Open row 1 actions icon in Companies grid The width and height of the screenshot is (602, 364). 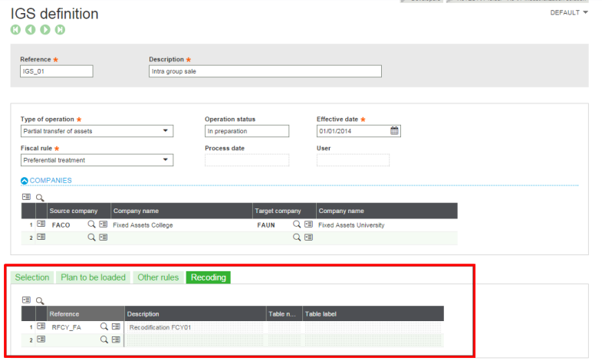(x=41, y=224)
